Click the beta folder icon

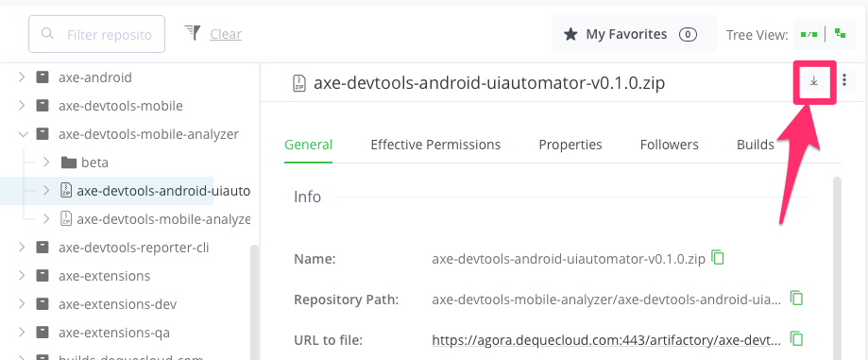pyautogui.click(x=68, y=163)
